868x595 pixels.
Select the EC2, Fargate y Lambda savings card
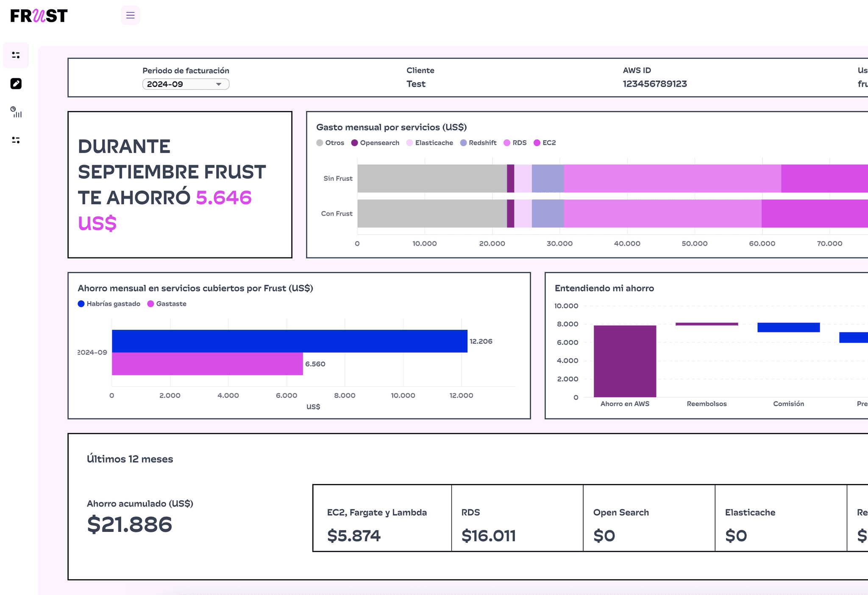(382, 518)
